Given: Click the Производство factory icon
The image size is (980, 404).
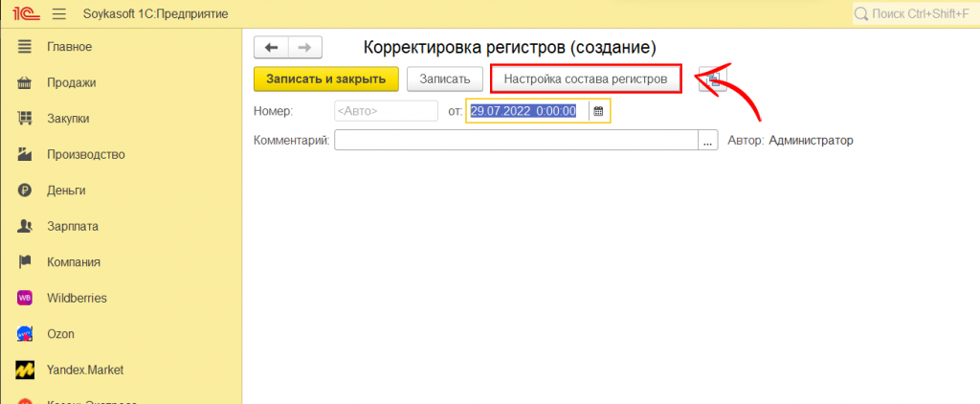Looking at the screenshot, I should click(26, 154).
